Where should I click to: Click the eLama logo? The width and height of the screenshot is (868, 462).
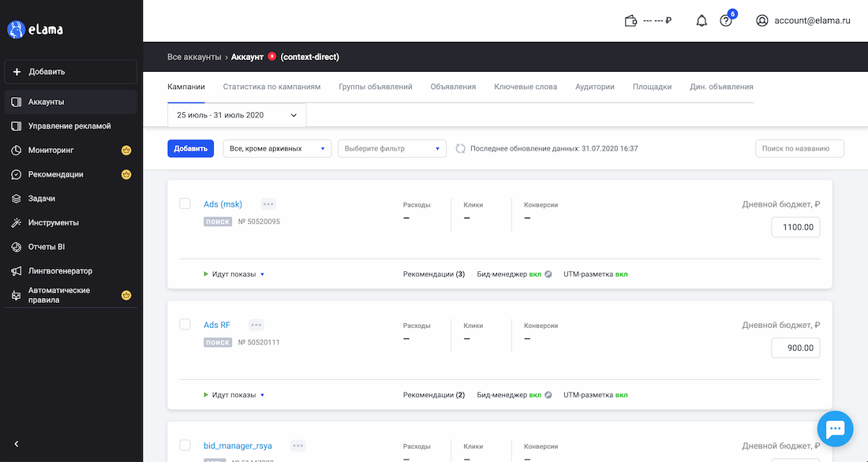36,29
